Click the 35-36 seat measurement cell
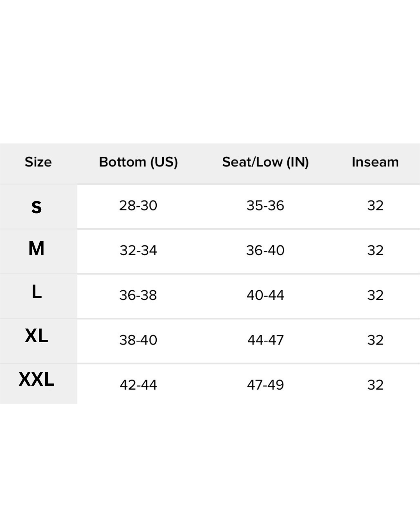Image resolution: width=420 pixels, height=525 pixels. coord(265,205)
